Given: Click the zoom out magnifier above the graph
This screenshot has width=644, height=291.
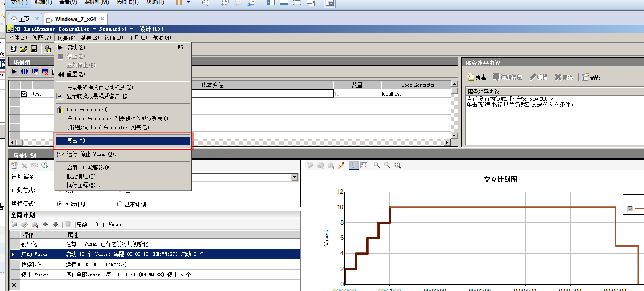Looking at the screenshot, I should (x=387, y=165).
